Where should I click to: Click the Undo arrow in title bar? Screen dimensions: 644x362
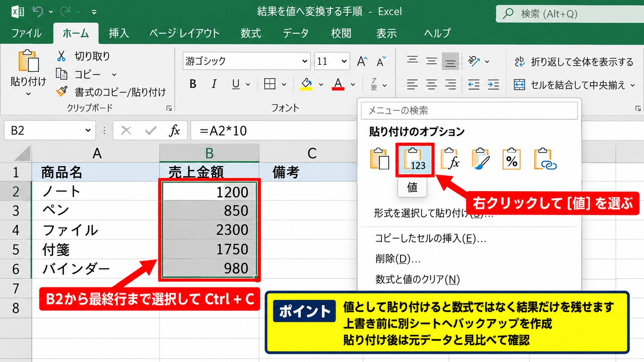(x=38, y=12)
